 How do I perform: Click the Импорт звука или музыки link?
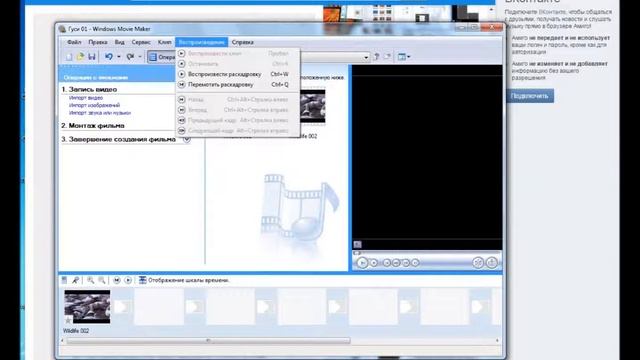pos(100,113)
